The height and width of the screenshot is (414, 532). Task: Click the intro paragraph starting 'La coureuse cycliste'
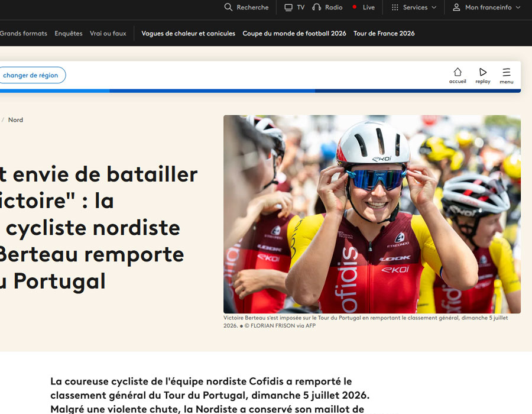coord(210,395)
